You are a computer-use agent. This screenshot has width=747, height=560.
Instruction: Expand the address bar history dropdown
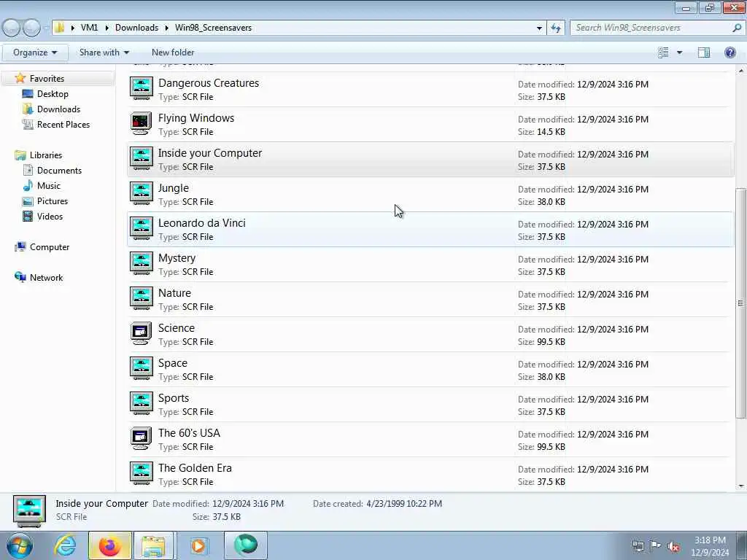[x=539, y=28]
